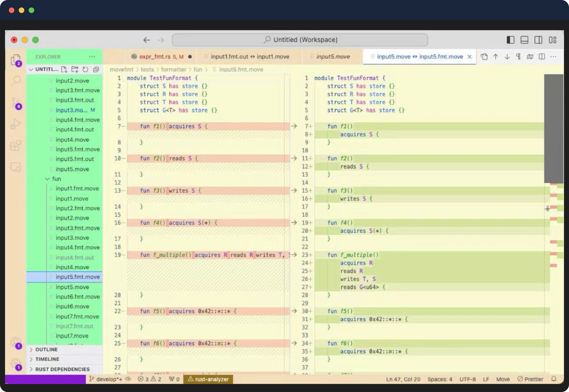Toggle the bottom panel visibility
Screen dimensions: 569x392
(524, 40)
